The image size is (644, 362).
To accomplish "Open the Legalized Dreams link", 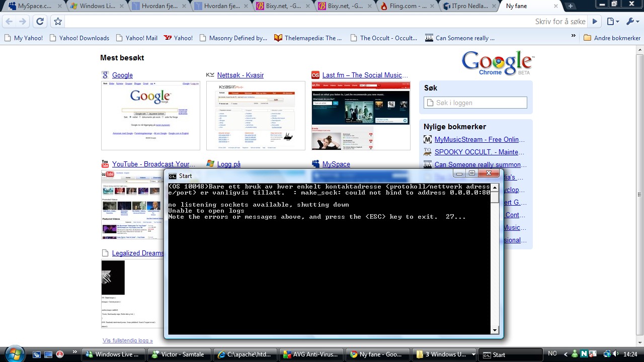I will pos(138,253).
